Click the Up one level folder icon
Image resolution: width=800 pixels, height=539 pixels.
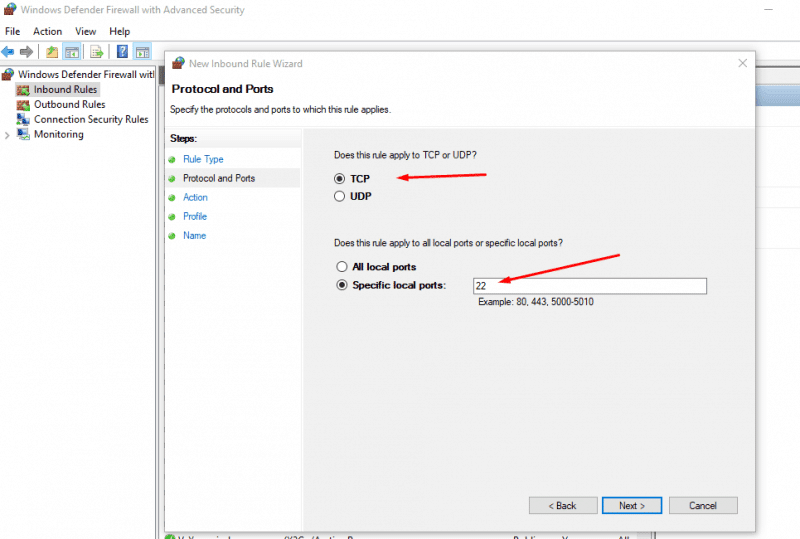coord(52,52)
